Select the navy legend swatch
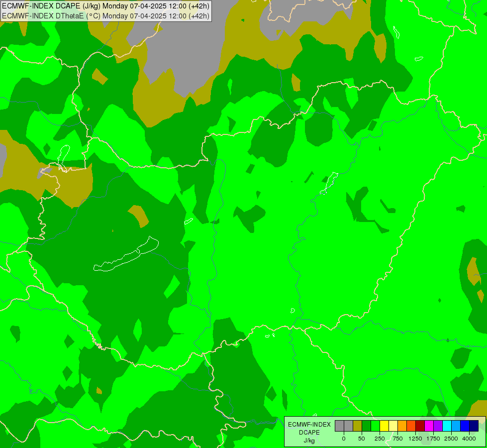487x448 pixels. point(474,426)
